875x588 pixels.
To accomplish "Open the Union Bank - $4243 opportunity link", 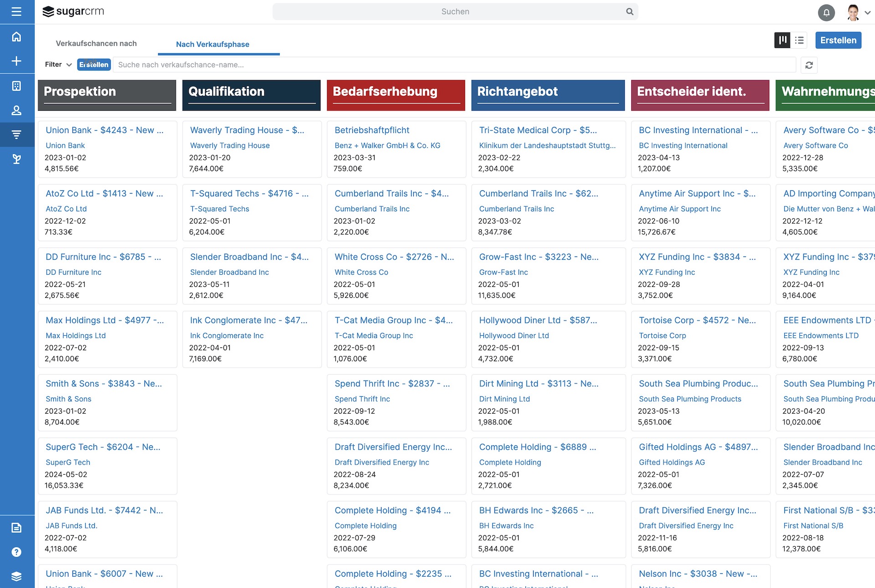I will [x=104, y=130].
